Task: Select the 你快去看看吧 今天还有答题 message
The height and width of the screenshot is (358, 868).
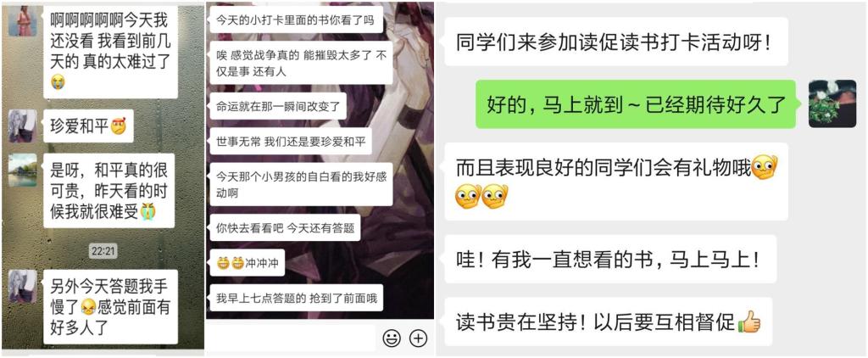Action: click(285, 227)
